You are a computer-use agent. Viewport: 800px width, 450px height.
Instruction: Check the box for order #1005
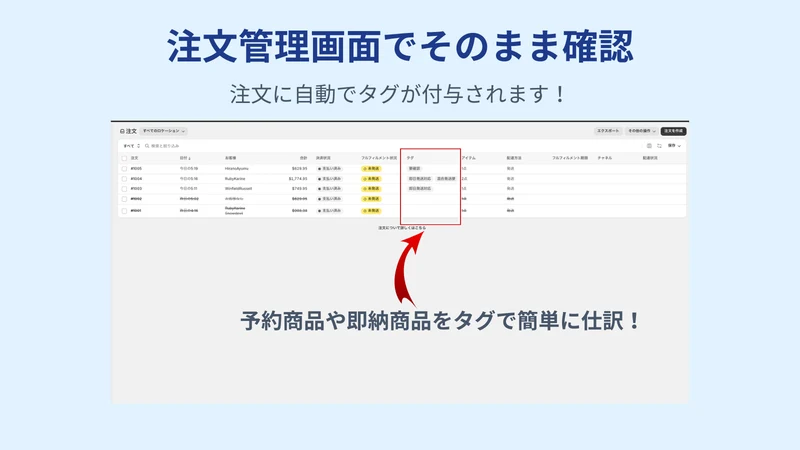(124, 168)
